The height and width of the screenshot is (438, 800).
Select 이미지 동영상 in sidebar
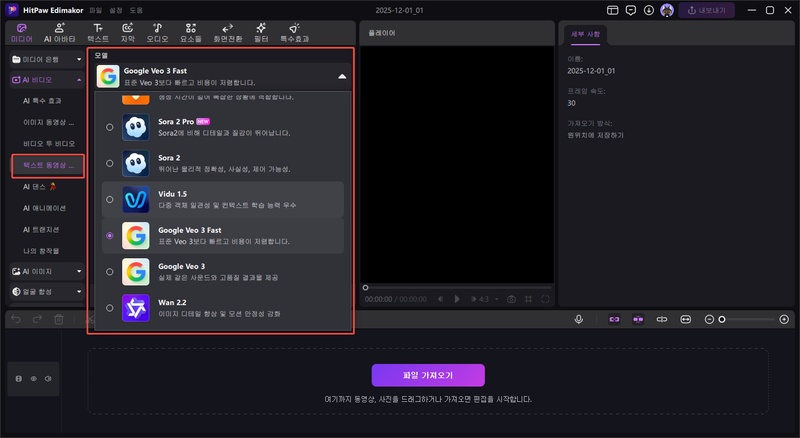[48, 123]
